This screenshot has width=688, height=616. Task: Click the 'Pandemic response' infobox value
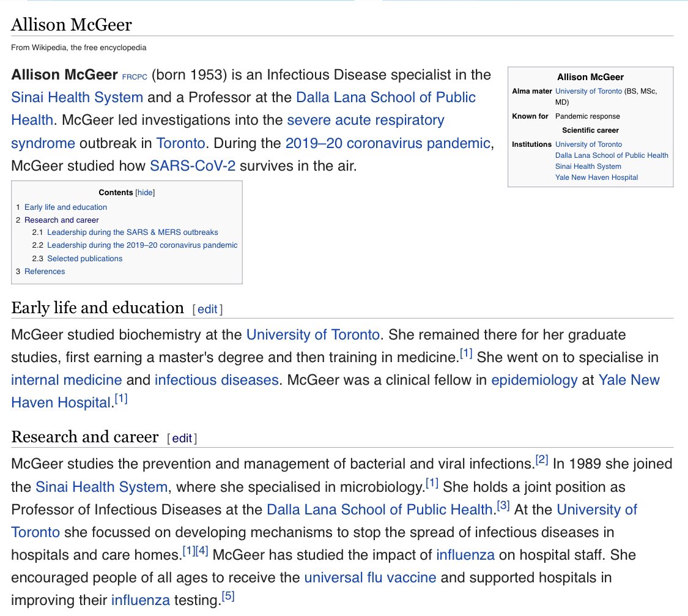[588, 116]
